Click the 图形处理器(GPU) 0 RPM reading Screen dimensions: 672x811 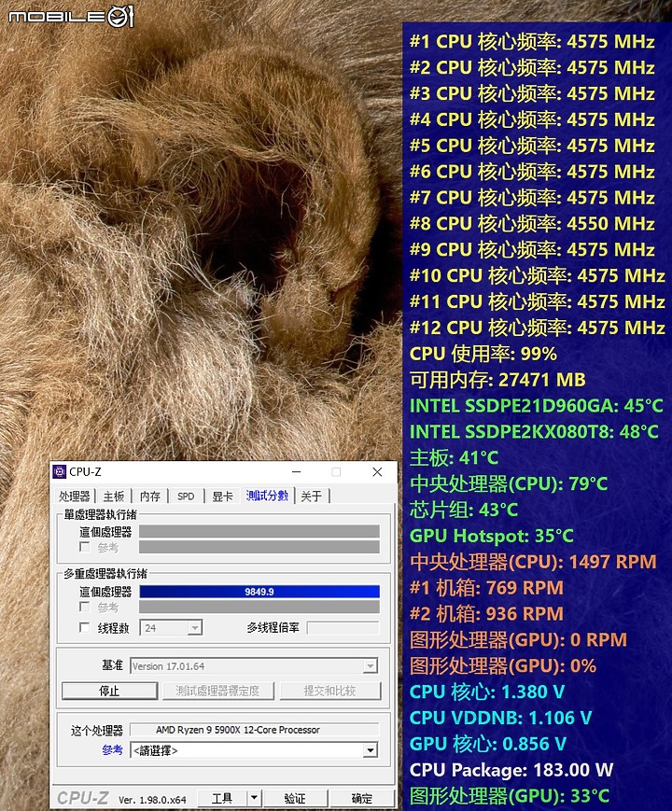pos(518,640)
